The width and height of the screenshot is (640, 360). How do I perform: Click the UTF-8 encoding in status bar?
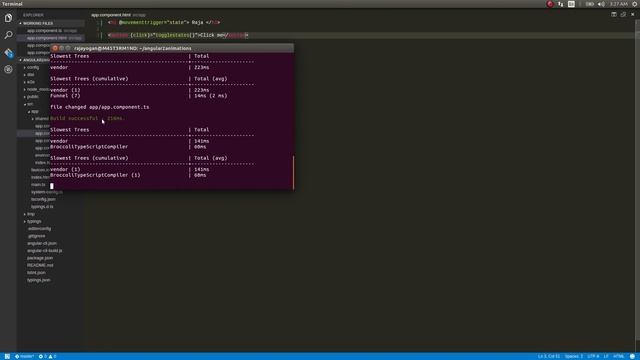pyautogui.click(x=593, y=356)
